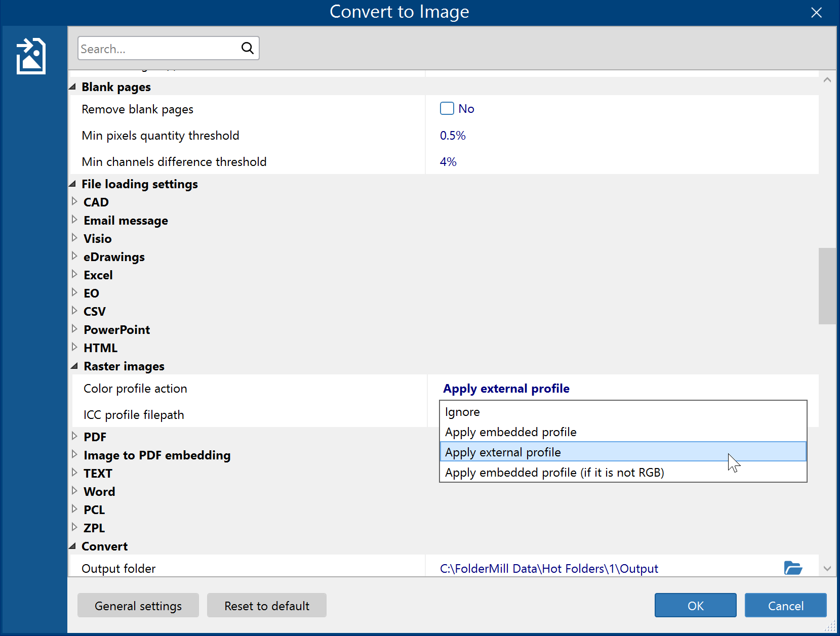
Task: Open the output folder path link
Action: [x=549, y=568]
